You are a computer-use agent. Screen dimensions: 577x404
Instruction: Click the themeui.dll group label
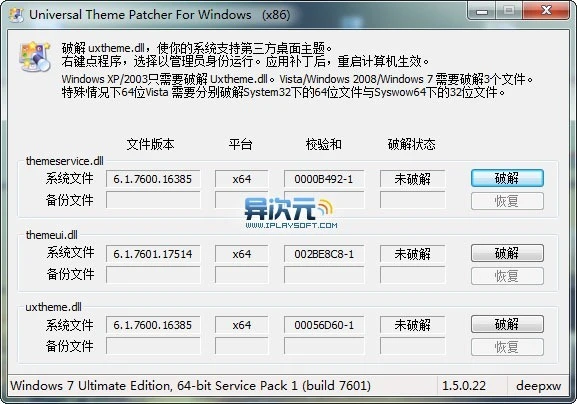point(52,235)
